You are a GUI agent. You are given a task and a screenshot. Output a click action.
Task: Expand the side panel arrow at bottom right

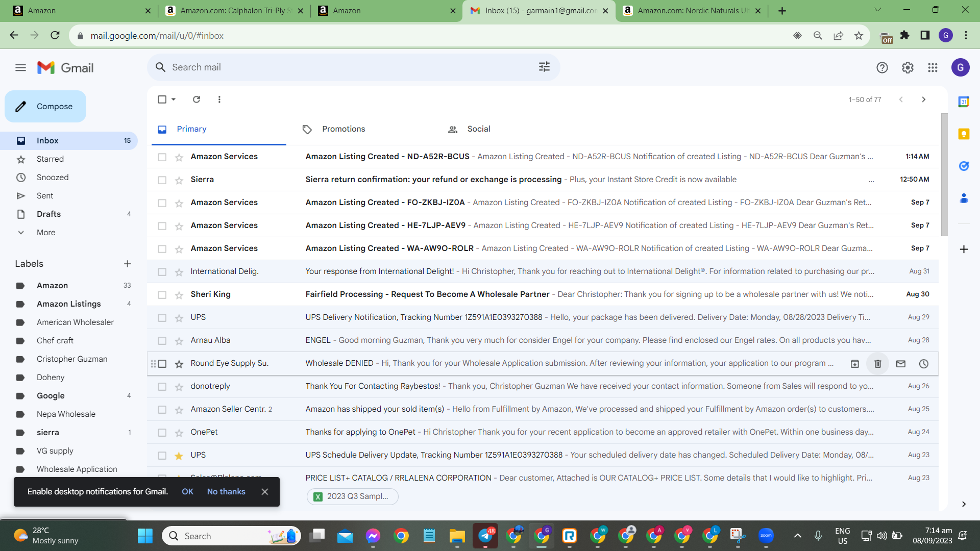tap(964, 504)
